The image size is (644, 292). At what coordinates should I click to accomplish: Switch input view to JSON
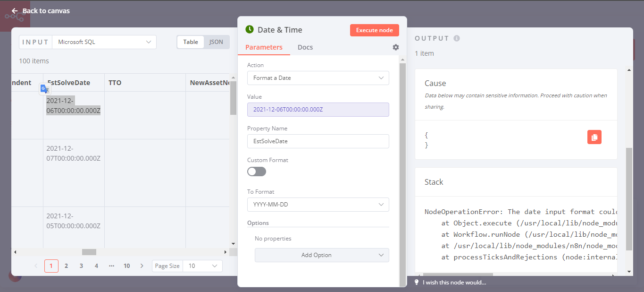pyautogui.click(x=216, y=42)
